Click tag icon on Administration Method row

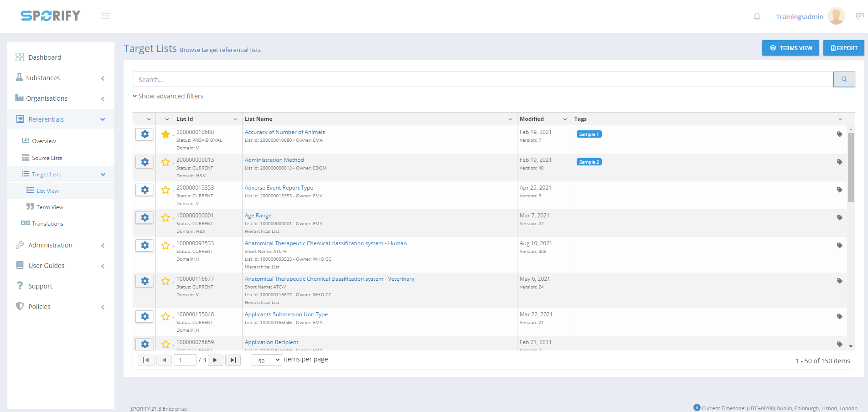[839, 162]
